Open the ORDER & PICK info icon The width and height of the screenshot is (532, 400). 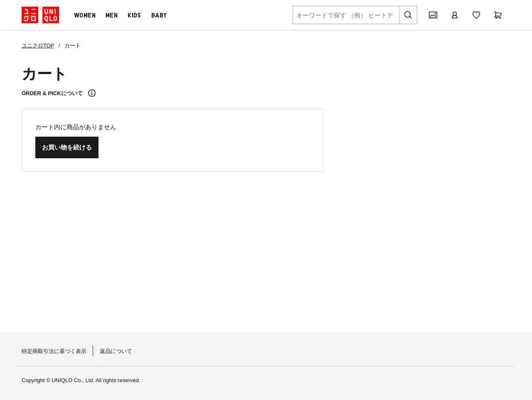[x=92, y=93]
